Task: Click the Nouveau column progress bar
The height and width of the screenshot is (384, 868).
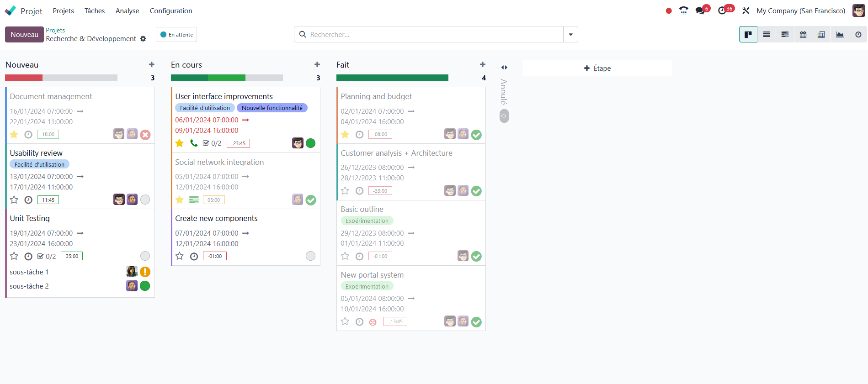Action: click(61, 78)
